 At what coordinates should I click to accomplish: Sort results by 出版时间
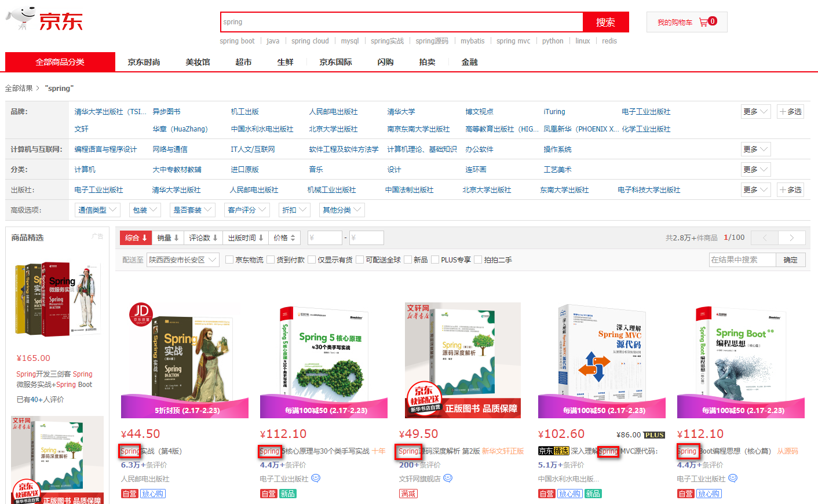[246, 238]
